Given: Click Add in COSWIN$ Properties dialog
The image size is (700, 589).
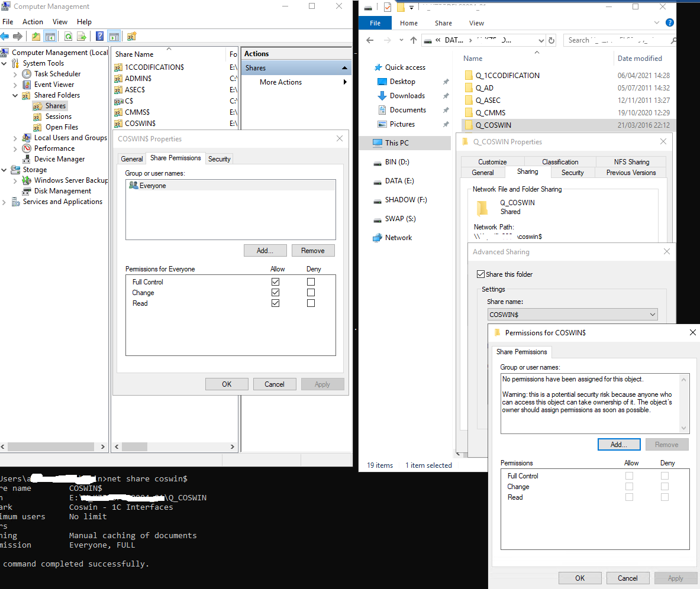Looking at the screenshot, I should [265, 251].
